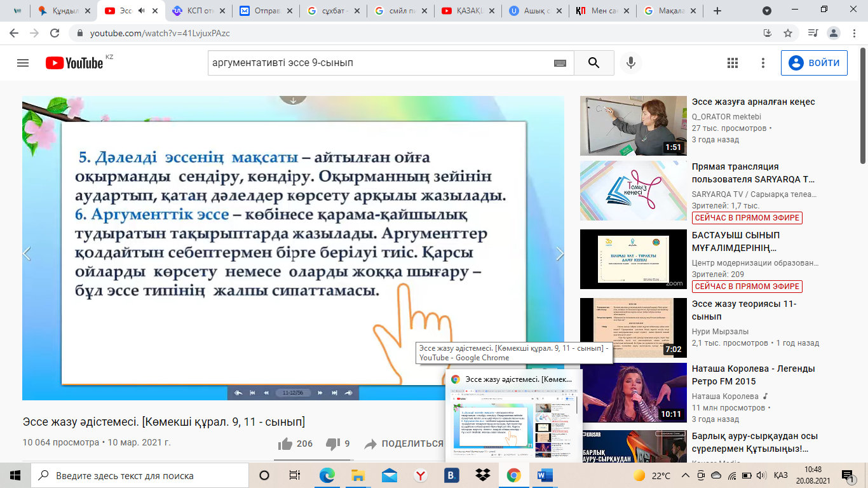Viewport: 868px width, 488px height.
Task: Open the SARYARQA TV live stream thumbnail
Action: tap(634, 191)
